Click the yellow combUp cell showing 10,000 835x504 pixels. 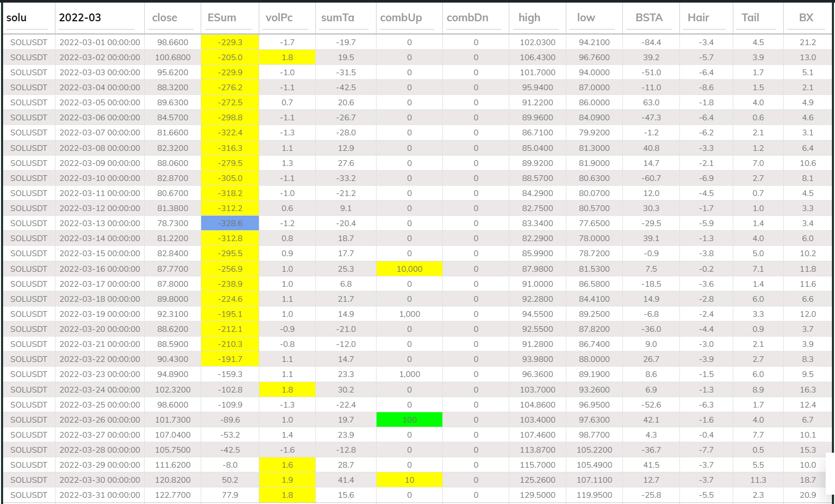coord(409,269)
